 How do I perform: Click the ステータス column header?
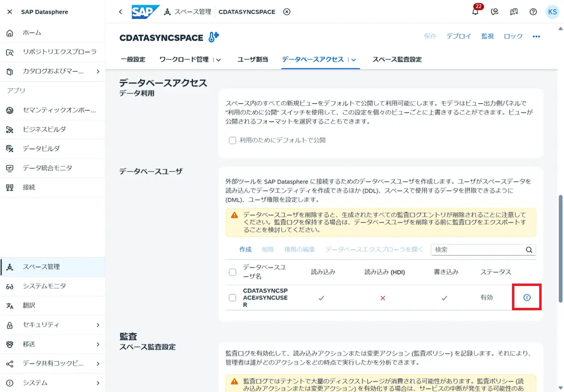tap(495, 272)
